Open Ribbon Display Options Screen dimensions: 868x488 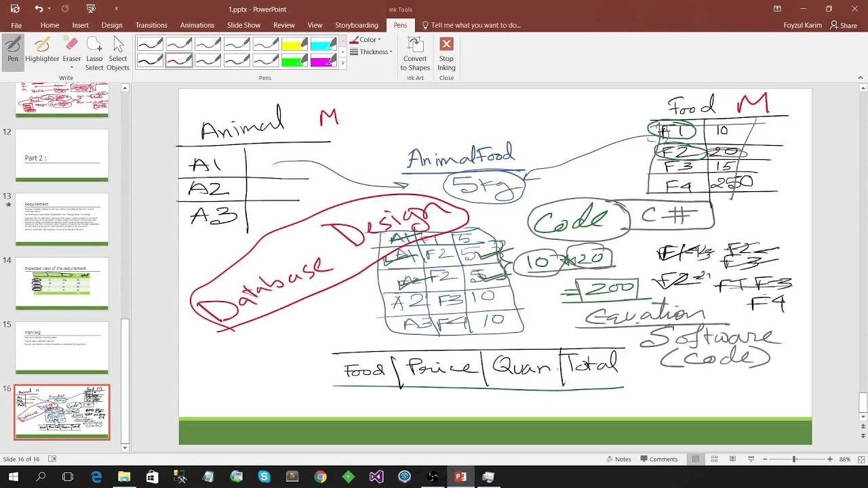pos(777,9)
